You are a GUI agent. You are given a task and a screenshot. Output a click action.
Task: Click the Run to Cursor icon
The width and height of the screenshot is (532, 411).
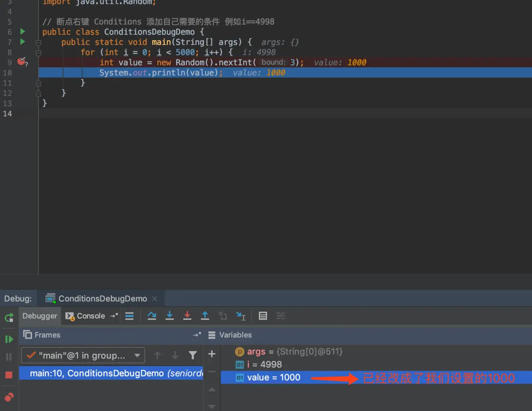[x=241, y=316]
